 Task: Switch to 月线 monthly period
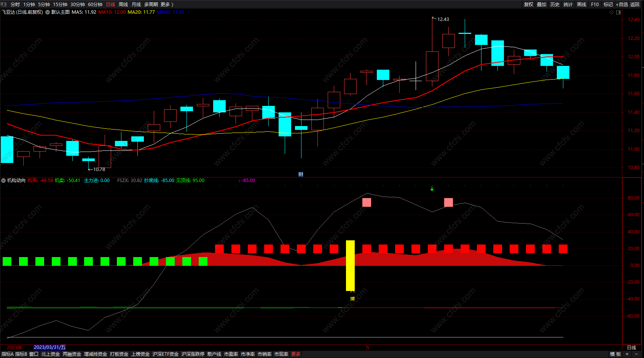tap(136, 5)
